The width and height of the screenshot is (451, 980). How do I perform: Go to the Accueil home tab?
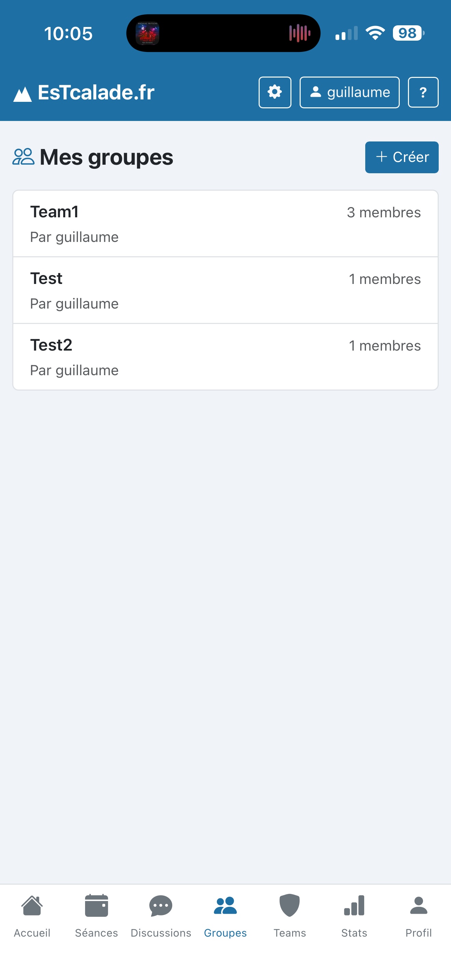click(32, 915)
